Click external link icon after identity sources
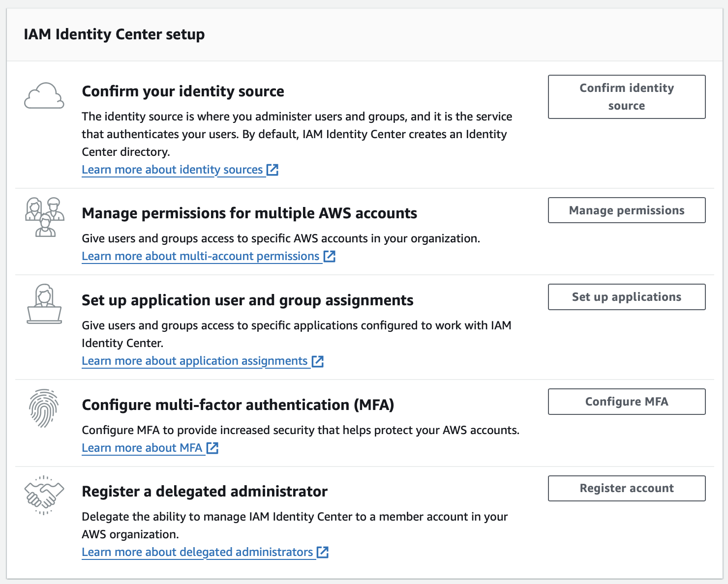Screen dimensions: 728x584 (273, 170)
